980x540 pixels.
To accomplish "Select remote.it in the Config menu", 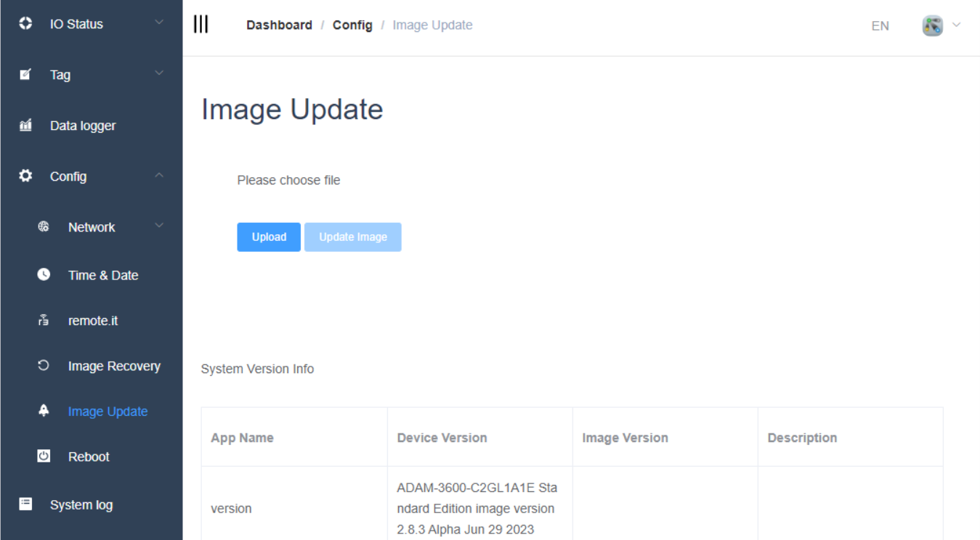I will click(92, 321).
